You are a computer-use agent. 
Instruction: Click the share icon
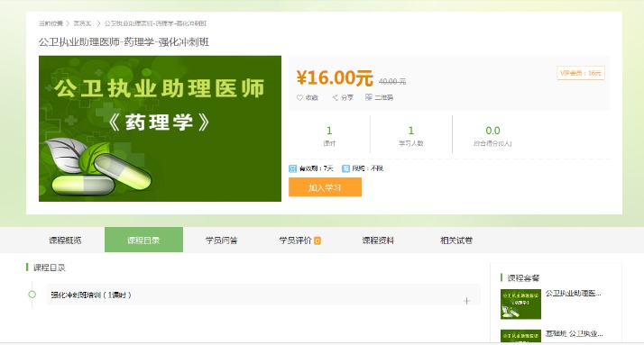(x=336, y=97)
